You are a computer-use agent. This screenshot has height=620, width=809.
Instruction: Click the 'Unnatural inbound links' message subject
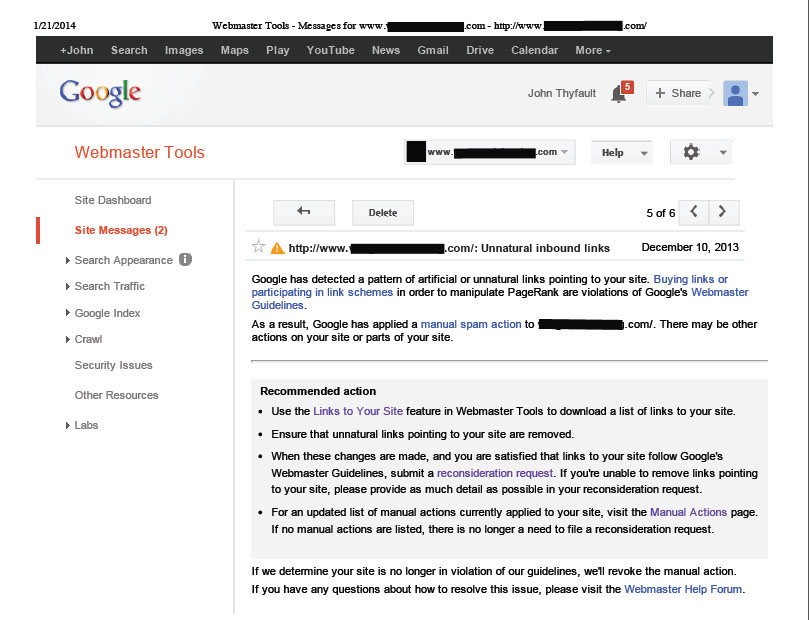545,248
